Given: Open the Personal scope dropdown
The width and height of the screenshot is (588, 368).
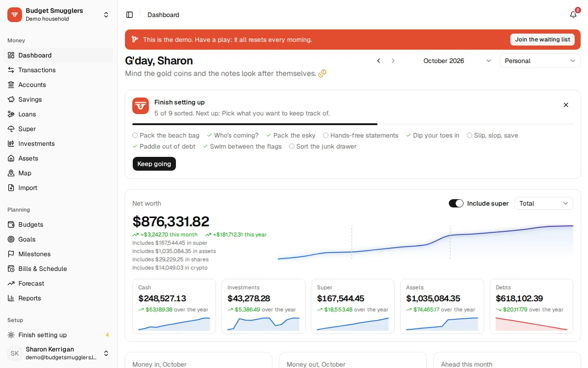Looking at the screenshot, I should point(540,61).
